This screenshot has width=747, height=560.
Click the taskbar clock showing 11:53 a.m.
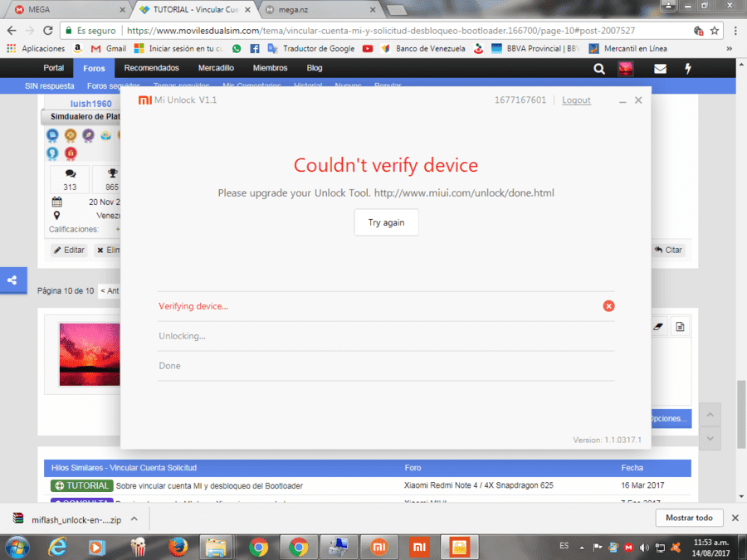(x=710, y=548)
